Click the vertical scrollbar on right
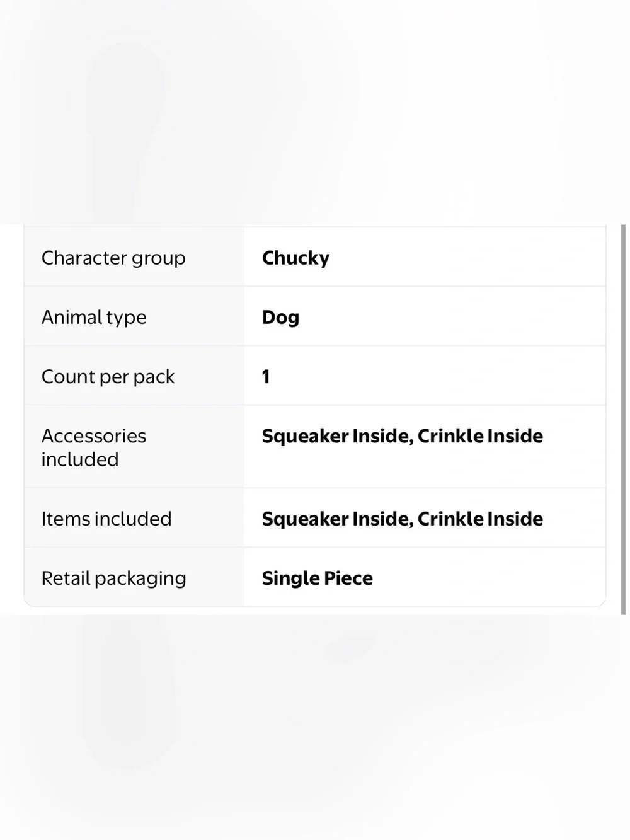The height and width of the screenshot is (840, 630). click(623, 419)
